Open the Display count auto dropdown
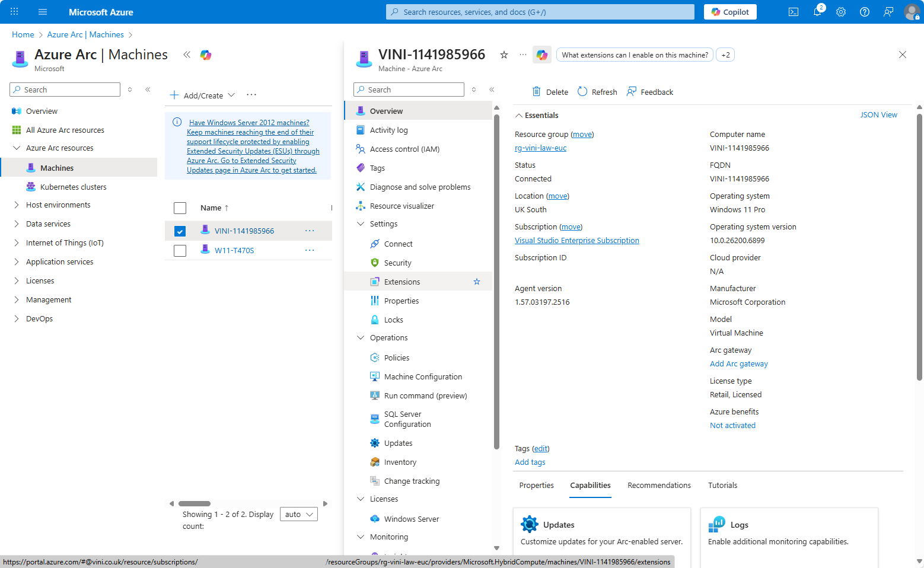 coord(298,515)
